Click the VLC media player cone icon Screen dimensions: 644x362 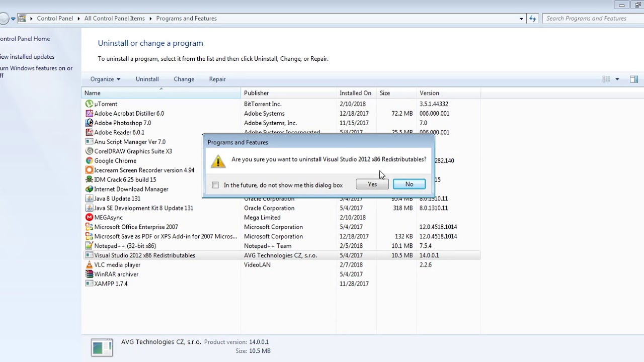tap(89, 265)
